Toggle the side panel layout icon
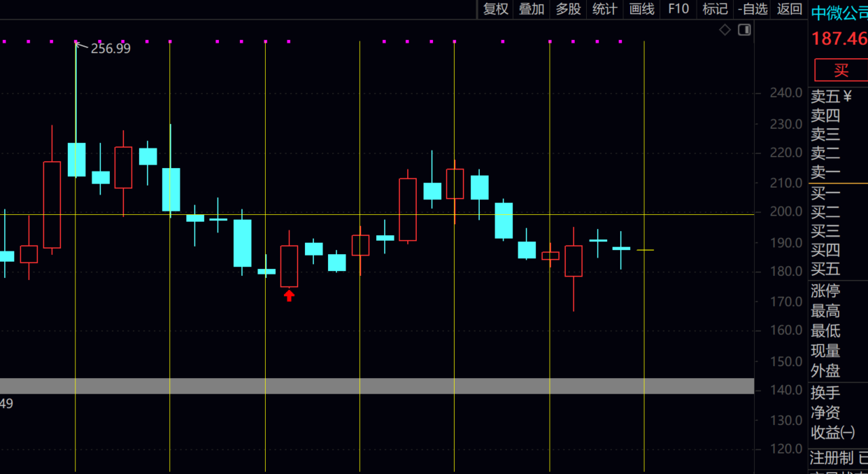This screenshot has height=474, width=868. [x=744, y=29]
